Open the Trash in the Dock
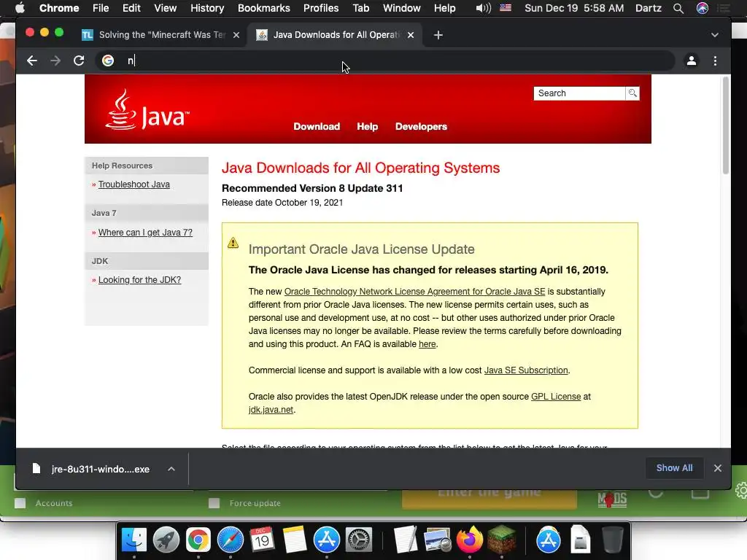This screenshot has height=560, width=747. click(x=612, y=540)
